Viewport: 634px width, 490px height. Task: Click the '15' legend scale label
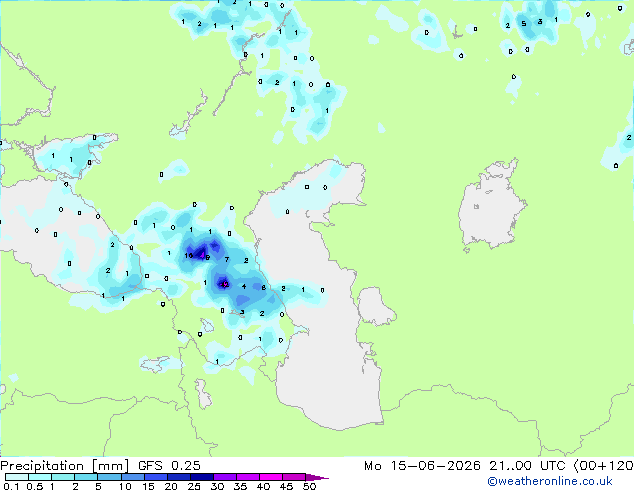148,486
